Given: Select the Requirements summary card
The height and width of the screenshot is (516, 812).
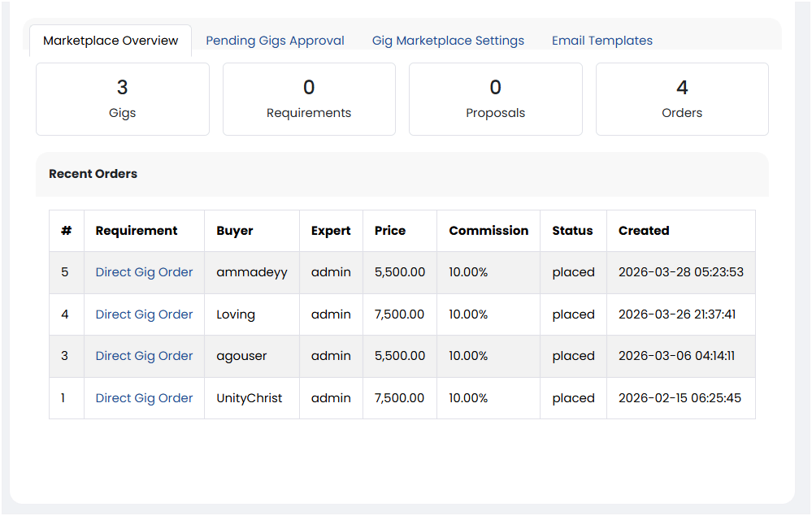Looking at the screenshot, I should click(x=309, y=99).
